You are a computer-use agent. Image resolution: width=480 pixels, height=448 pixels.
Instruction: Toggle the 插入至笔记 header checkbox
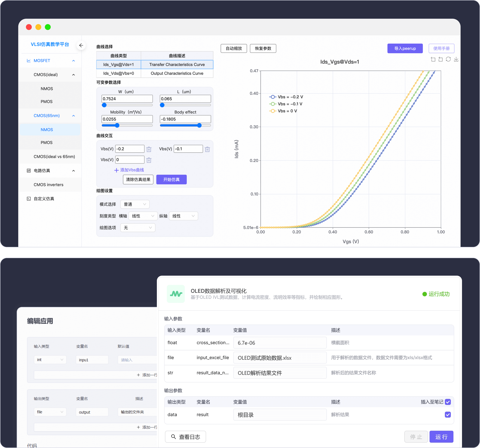(x=448, y=402)
